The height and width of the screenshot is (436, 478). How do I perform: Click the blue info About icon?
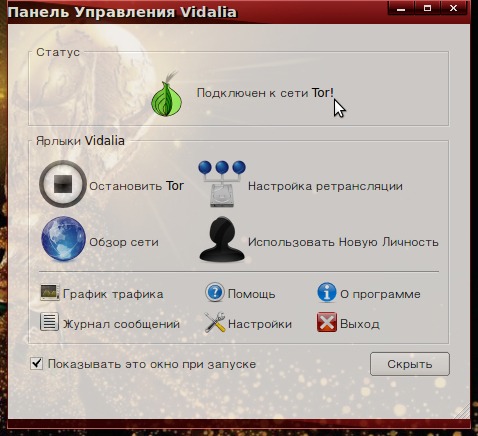coord(327,293)
